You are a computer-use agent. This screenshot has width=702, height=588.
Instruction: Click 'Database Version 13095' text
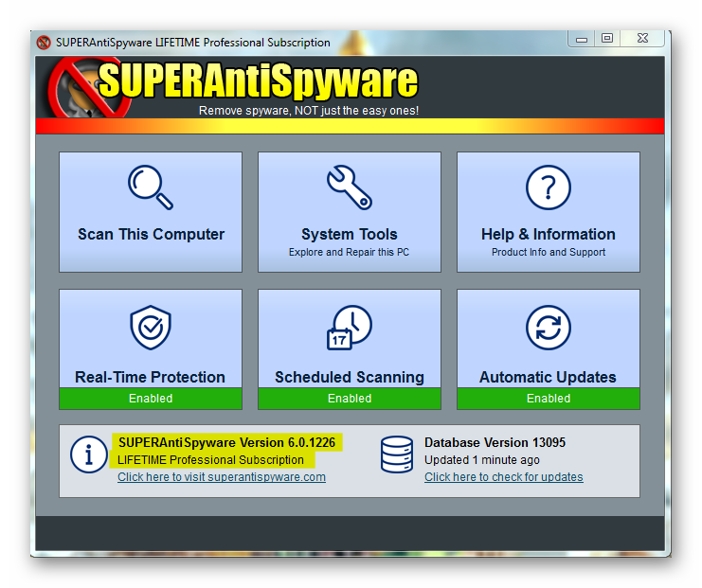(495, 442)
